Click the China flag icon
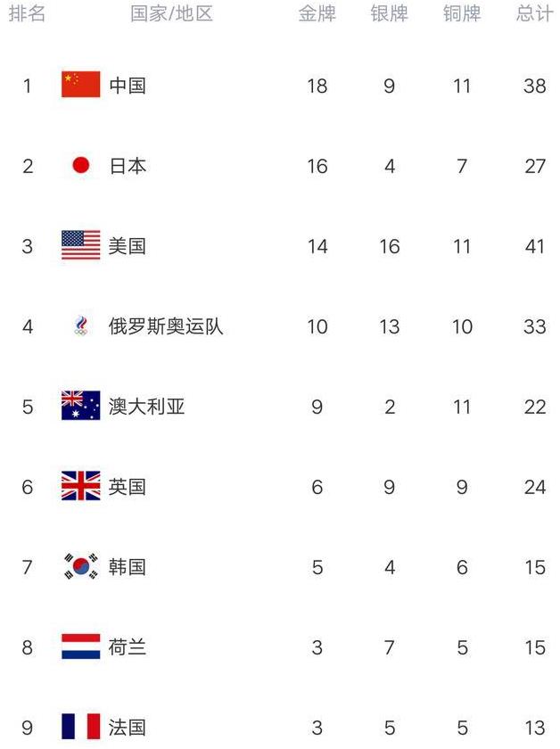 [80, 85]
